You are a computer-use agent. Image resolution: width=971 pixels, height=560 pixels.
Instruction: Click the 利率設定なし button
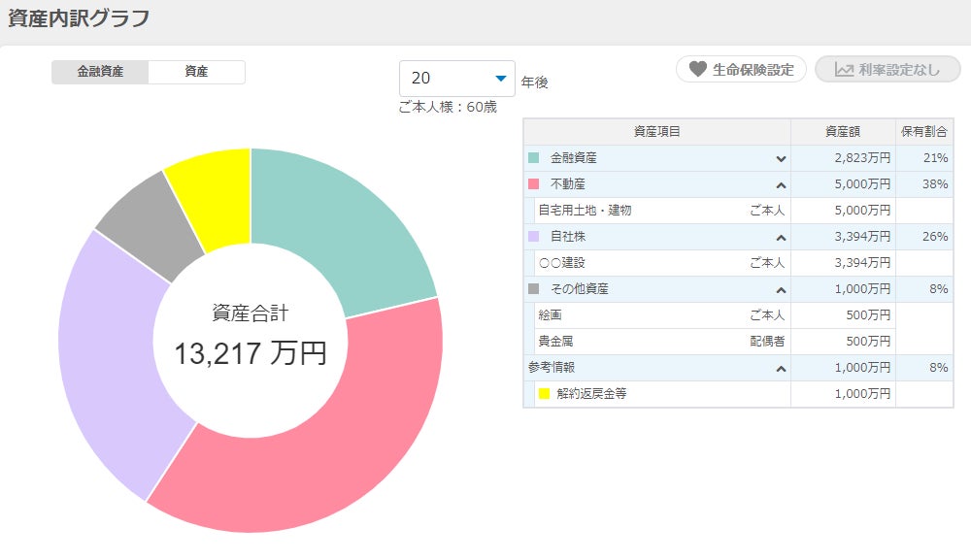(887, 70)
